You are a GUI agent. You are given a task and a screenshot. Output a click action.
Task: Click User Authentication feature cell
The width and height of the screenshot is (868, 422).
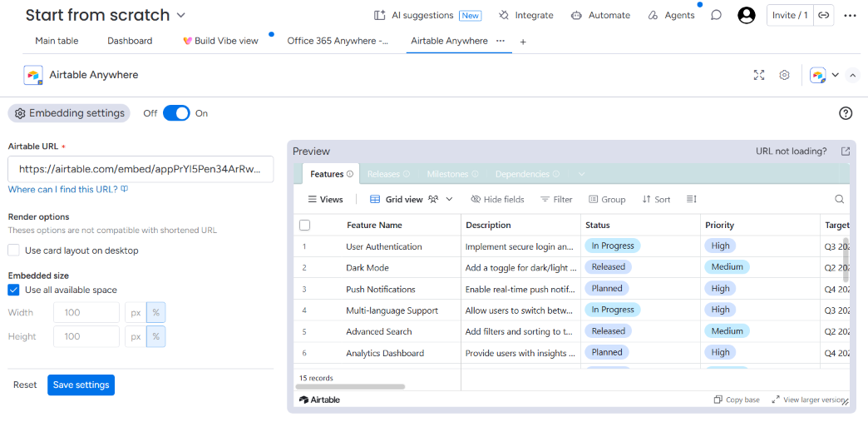click(383, 246)
